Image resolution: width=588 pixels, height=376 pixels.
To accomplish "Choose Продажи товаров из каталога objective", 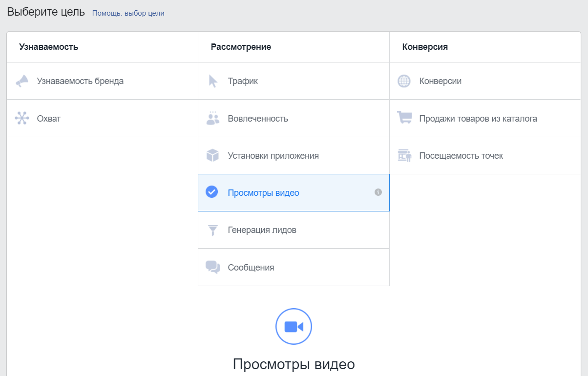I will coord(478,119).
